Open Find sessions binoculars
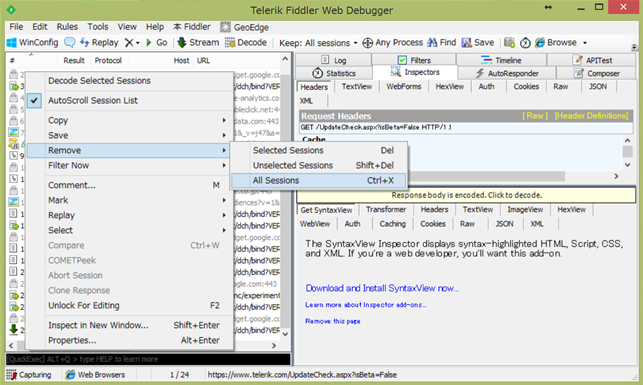Screen dimensions: 643x385 tap(442, 43)
